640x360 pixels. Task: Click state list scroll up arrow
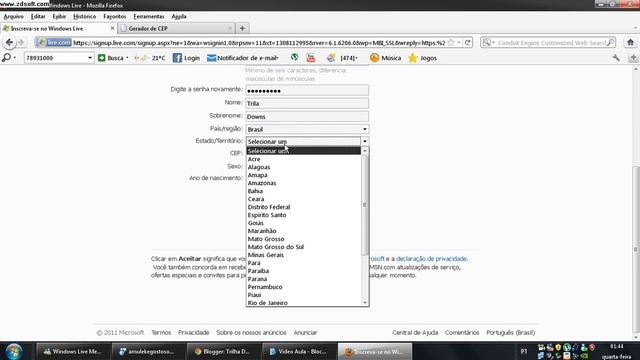tap(365, 151)
